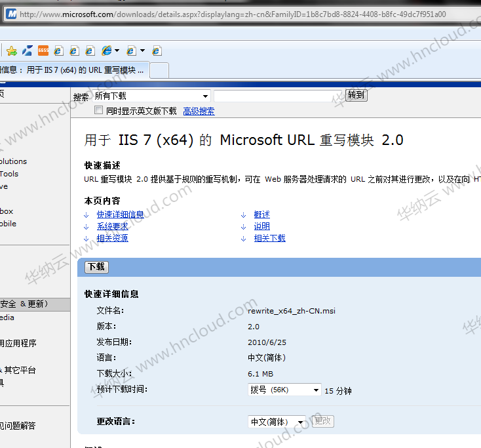
Task: Open 见问题解答 in the left sidebar
Action: pyautogui.click(x=18, y=426)
